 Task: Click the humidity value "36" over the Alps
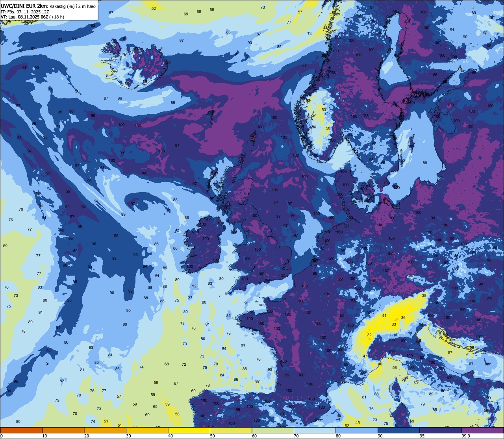pos(403,318)
